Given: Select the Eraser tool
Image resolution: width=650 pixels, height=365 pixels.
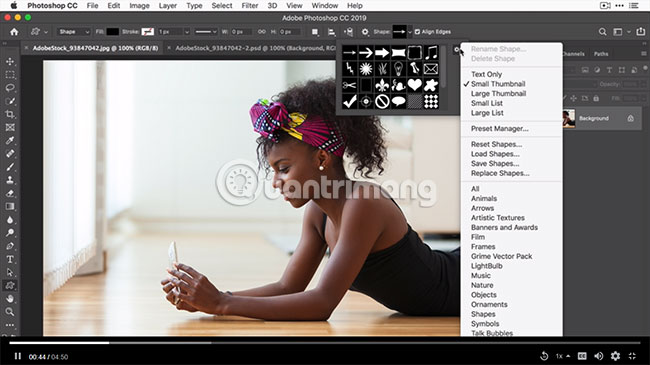Looking at the screenshot, I should (10, 193).
